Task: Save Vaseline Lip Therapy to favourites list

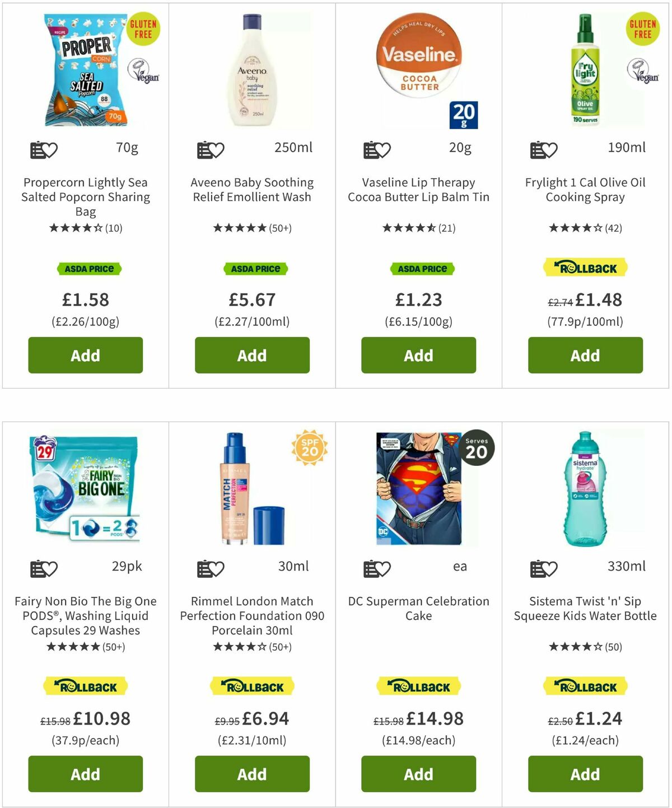Action: (377, 150)
